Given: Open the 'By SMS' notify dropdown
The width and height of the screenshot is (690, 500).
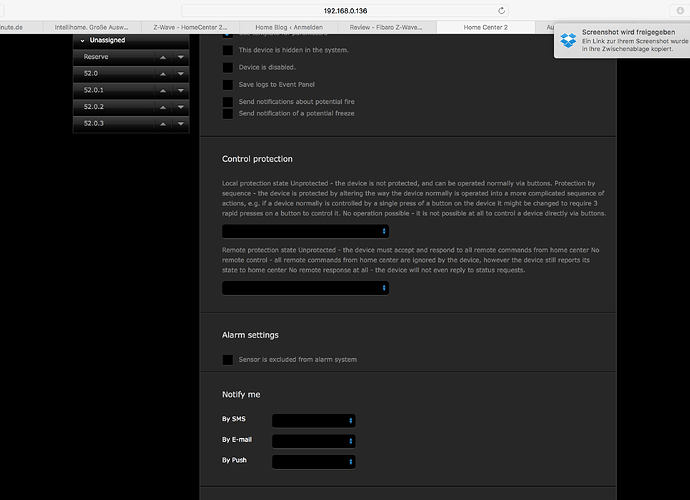Looking at the screenshot, I should coord(314,420).
